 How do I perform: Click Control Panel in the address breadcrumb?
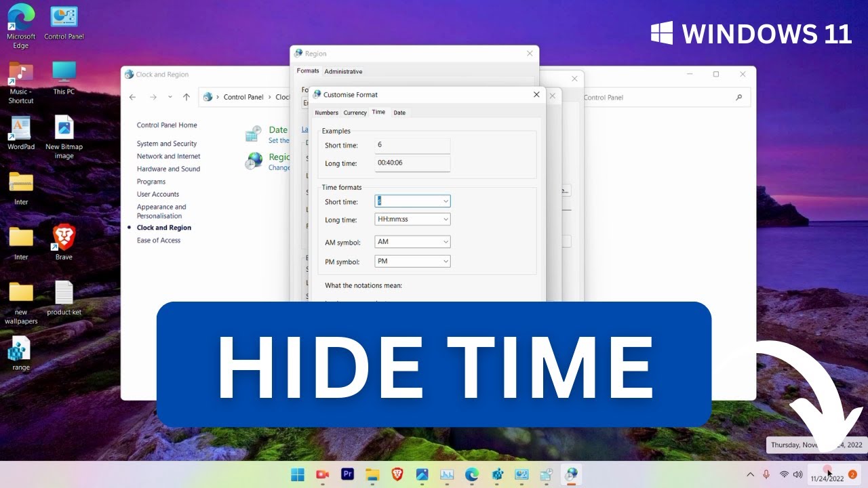[x=243, y=97]
